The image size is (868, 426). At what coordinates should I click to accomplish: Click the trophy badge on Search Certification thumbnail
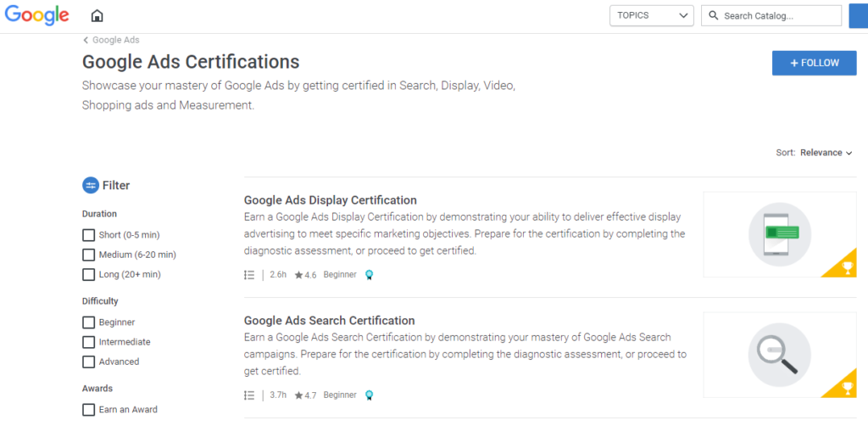pos(847,389)
